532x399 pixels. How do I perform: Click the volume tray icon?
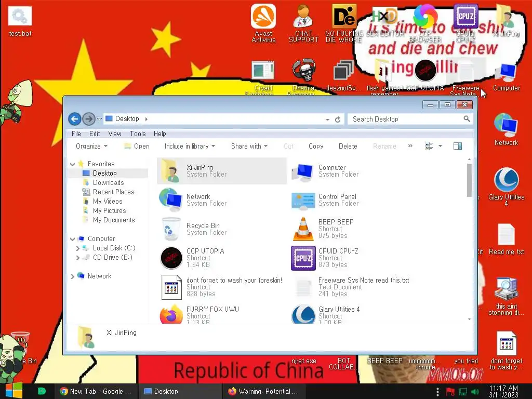pyautogui.click(x=475, y=392)
